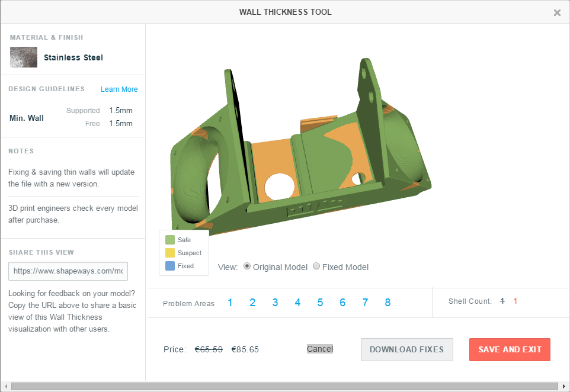Screen dimensions: 570x392
Task: Click the Safe green legend swatch
Action: point(171,239)
